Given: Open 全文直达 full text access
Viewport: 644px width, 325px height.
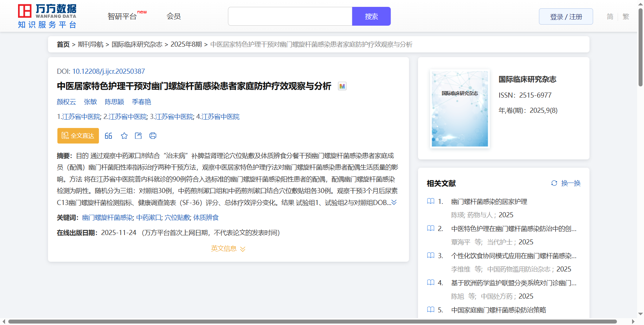Looking at the screenshot, I should click(78, 136).
